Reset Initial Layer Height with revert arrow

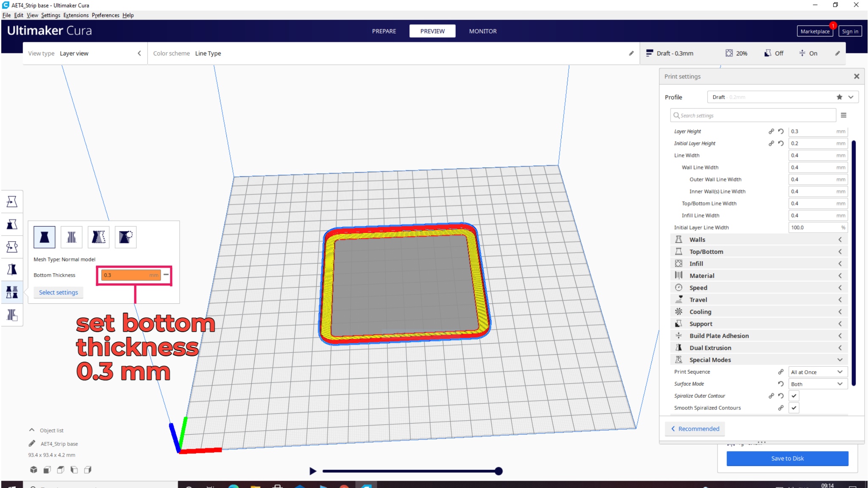pos(781,143)
